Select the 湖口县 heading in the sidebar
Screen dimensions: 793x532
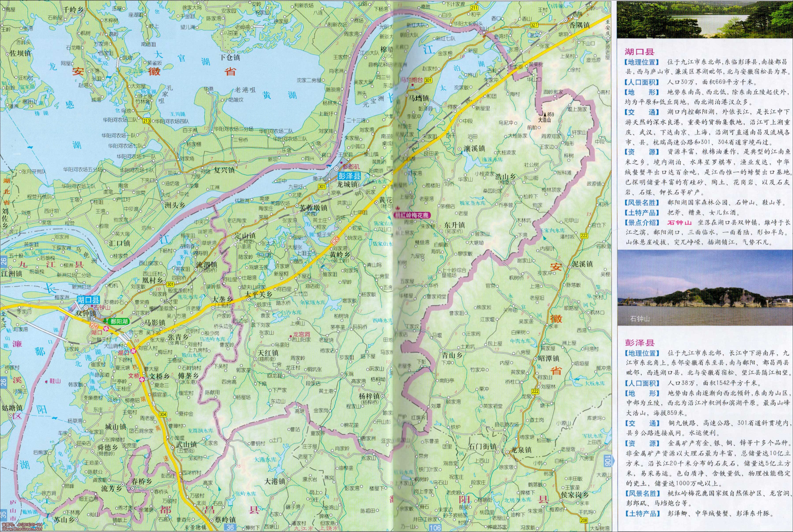[x=639, y=52]
